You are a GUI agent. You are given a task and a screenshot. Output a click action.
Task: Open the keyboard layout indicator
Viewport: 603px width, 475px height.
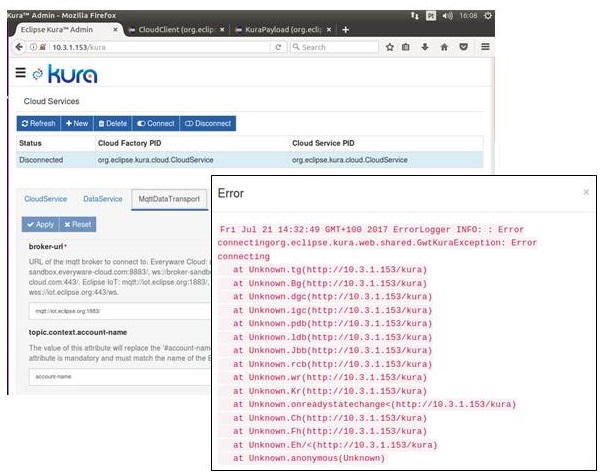(431, 16)
